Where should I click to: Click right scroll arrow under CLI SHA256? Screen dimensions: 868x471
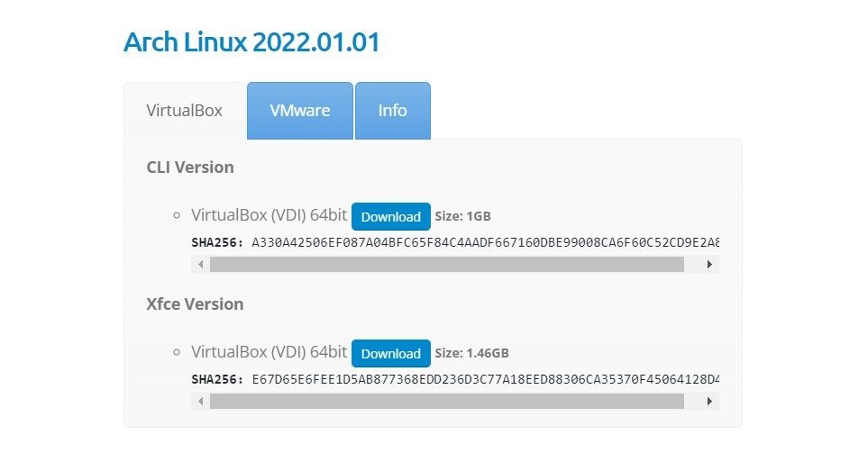[709, 264]
